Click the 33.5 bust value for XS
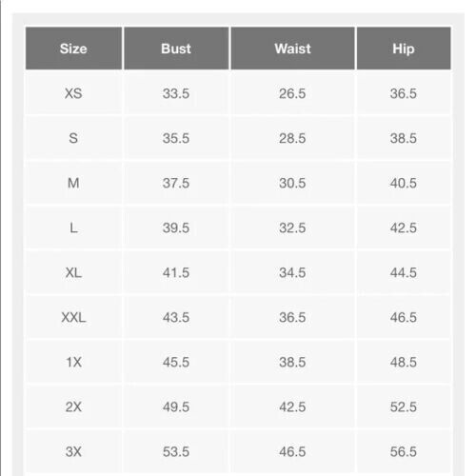 176,93
